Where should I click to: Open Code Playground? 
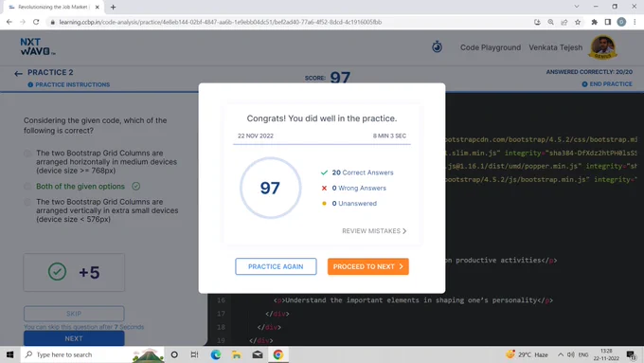(x=491, y=47)
